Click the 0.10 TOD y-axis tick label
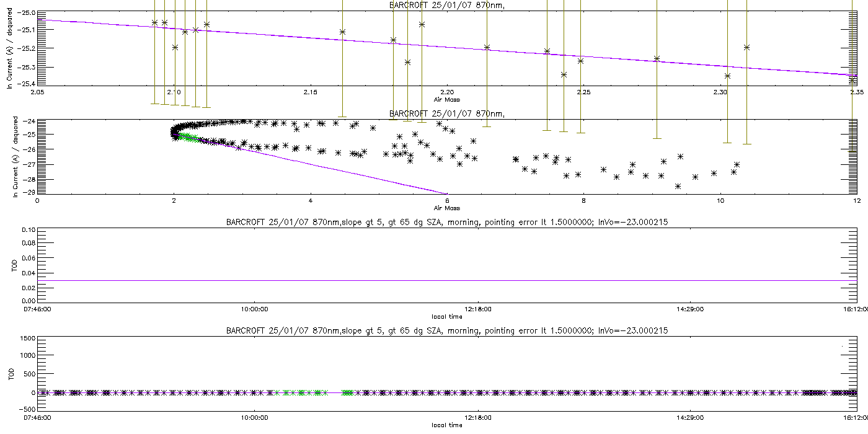 [27, 230]
